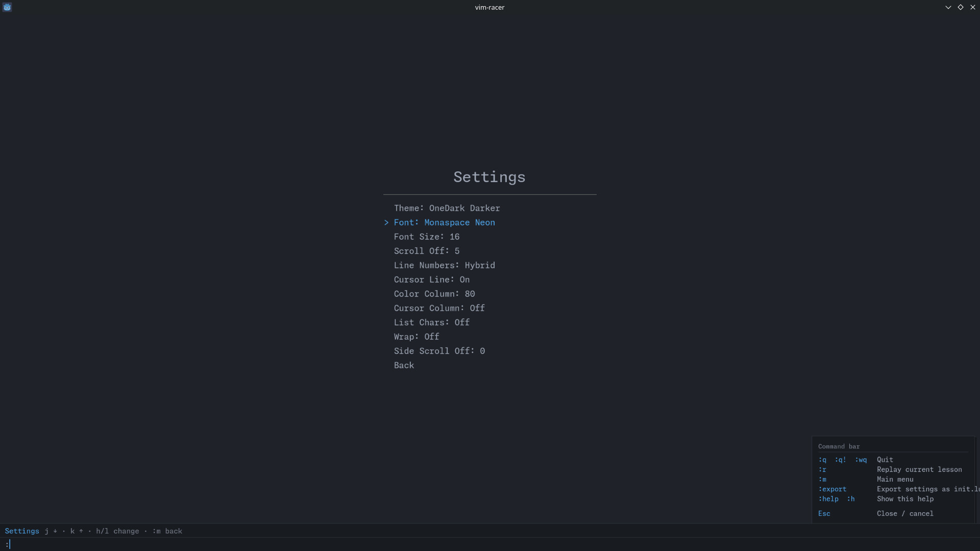Click the 'Command bar' heading in help panel
Image resolution: width=980 pixels, height=551 pixels.
[x=839, y=446]
